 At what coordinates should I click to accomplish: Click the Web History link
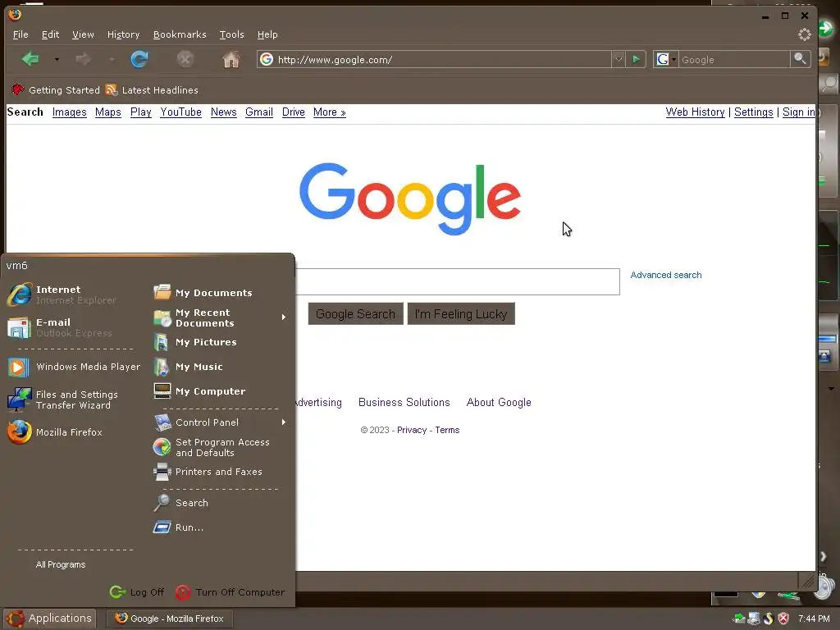[695, 112]
